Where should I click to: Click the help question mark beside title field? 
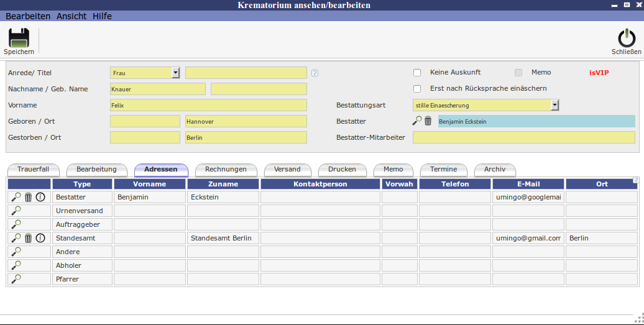315,73
